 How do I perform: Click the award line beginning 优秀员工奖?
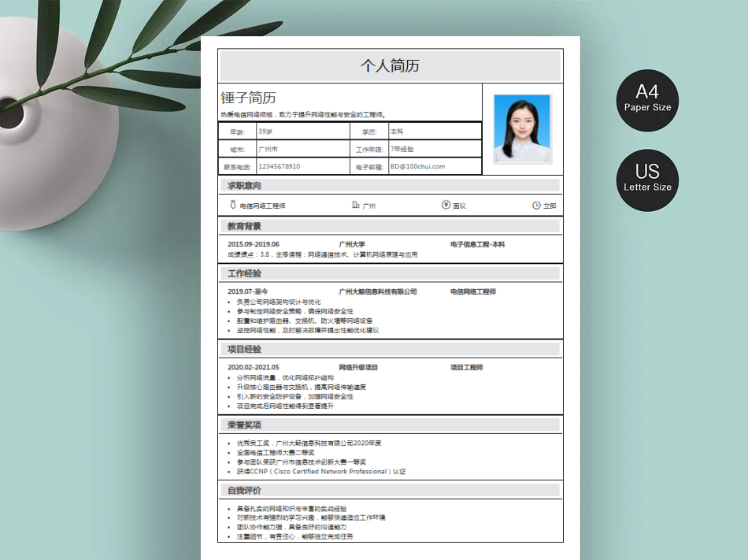309,443
